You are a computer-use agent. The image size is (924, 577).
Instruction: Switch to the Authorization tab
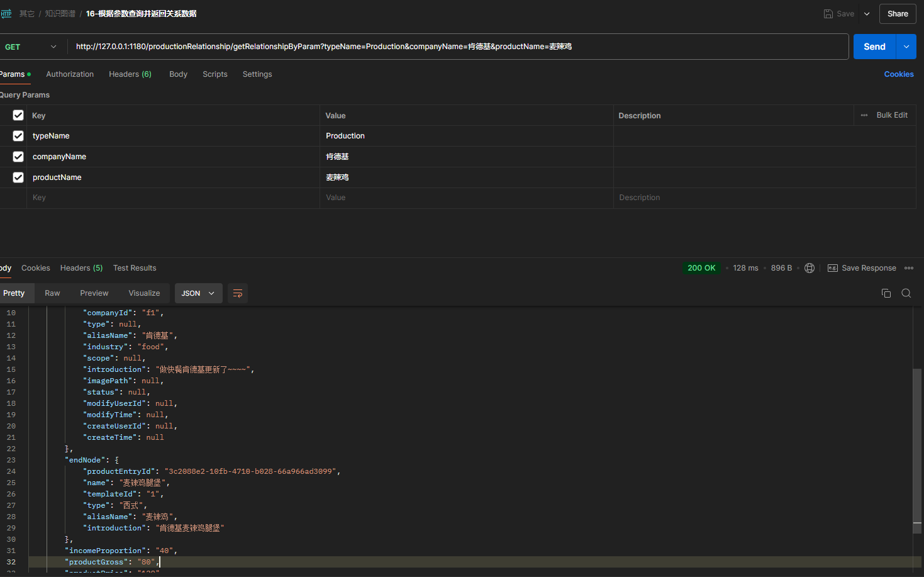70,74
